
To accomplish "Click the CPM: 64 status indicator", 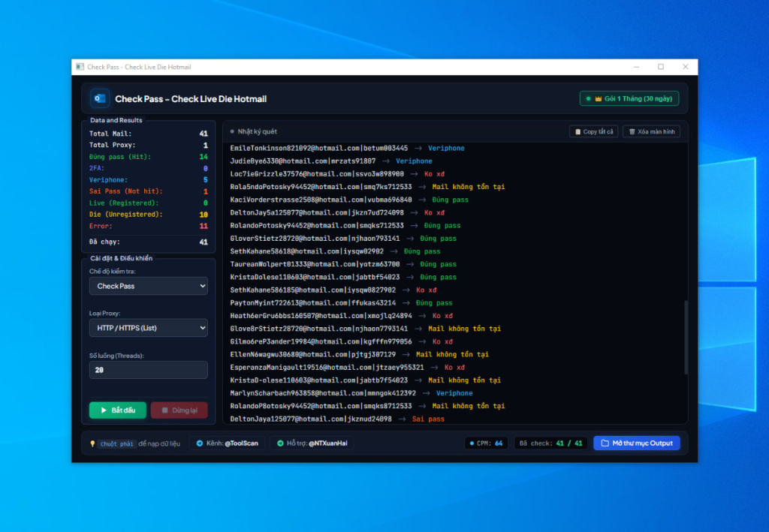I will point(486,443).
